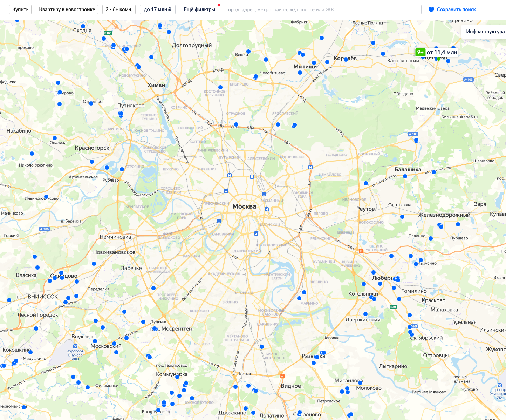This screenshot has width=506, height=420.
Task: Open the Купить deal type dropdown
Action: tap(20, 9)
